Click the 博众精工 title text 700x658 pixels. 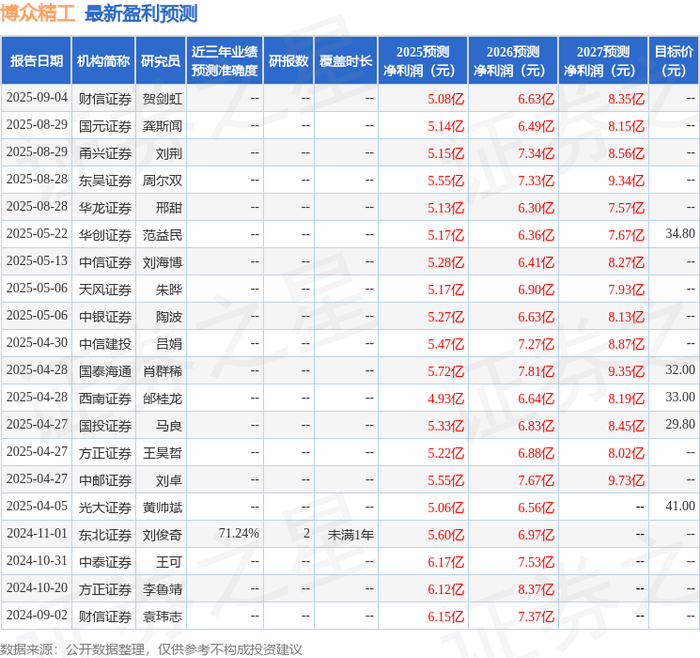38,13
